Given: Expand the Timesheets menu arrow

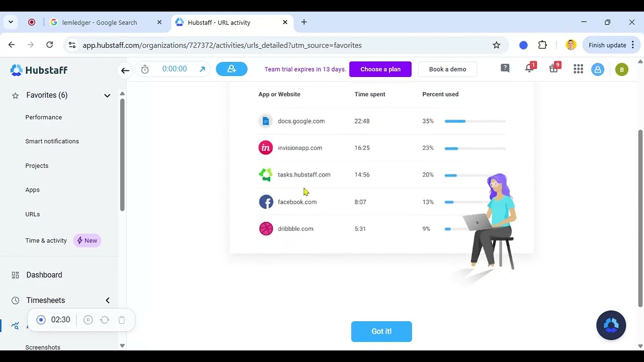Looking at the screenshot, I should [x=107, y=300].
